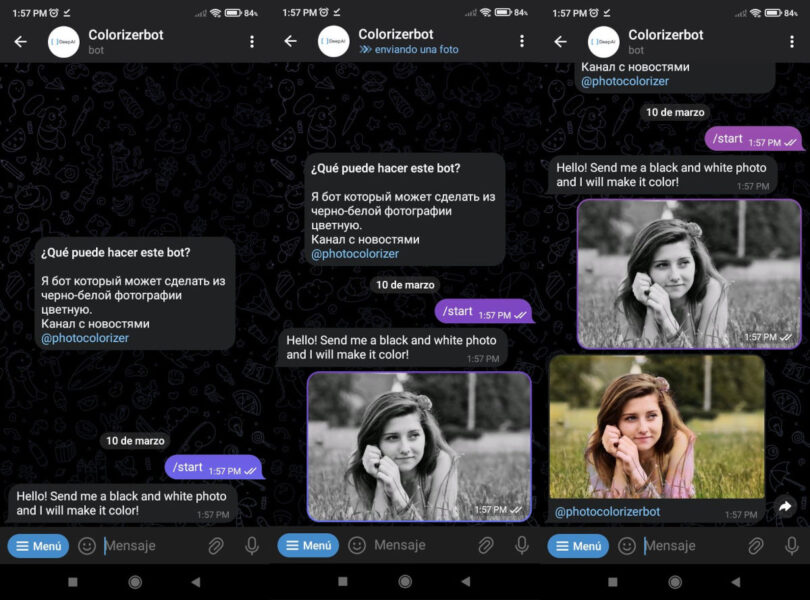The width and height of the screenshot is (810, 600).
Task: Tap 'Hello! Send me a black' message, right screen
Action: pos(662,175)
